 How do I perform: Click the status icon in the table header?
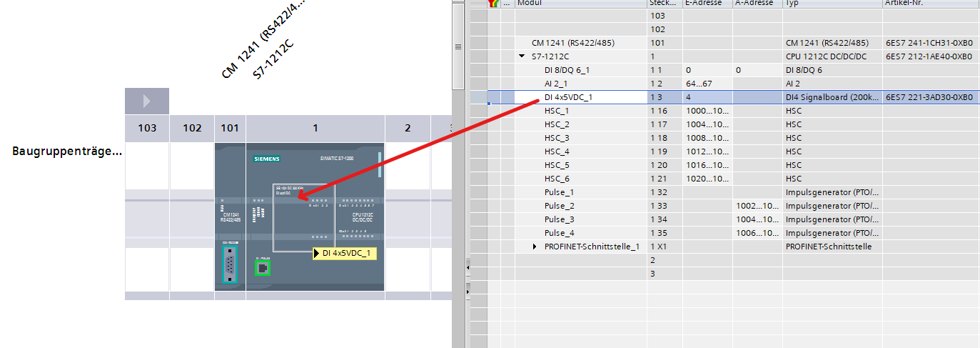tap(492, 3)
